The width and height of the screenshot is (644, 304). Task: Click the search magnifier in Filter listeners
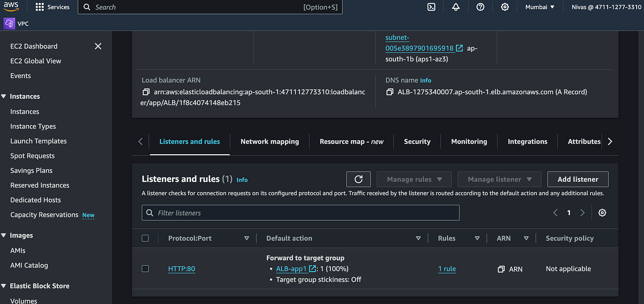149,213
